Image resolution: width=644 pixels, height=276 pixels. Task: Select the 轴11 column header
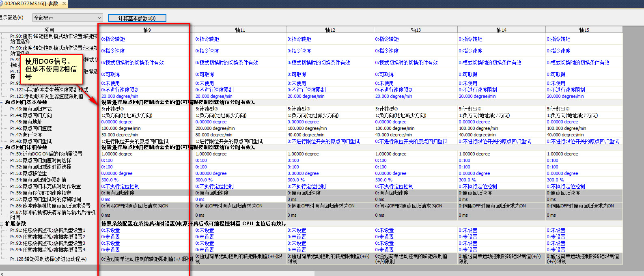(240, 30)
